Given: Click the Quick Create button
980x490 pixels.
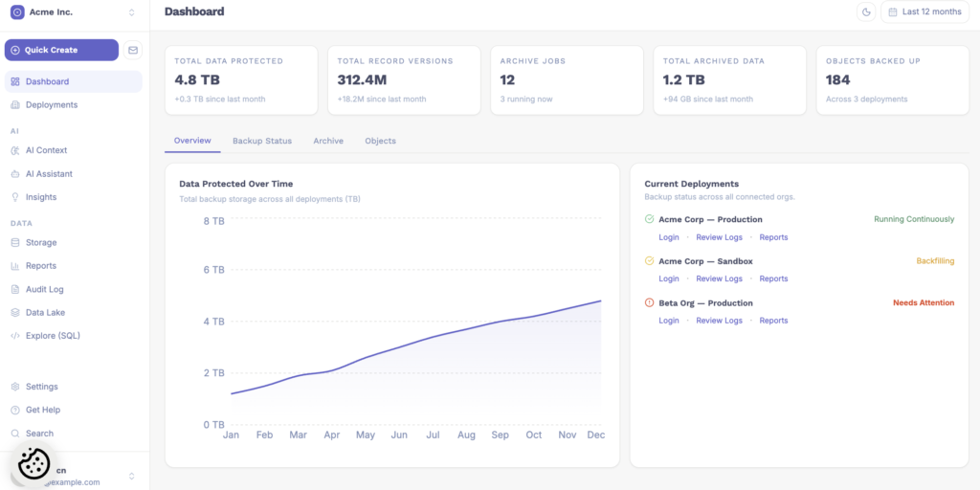Looking at the screenshot, I should 61,50.
